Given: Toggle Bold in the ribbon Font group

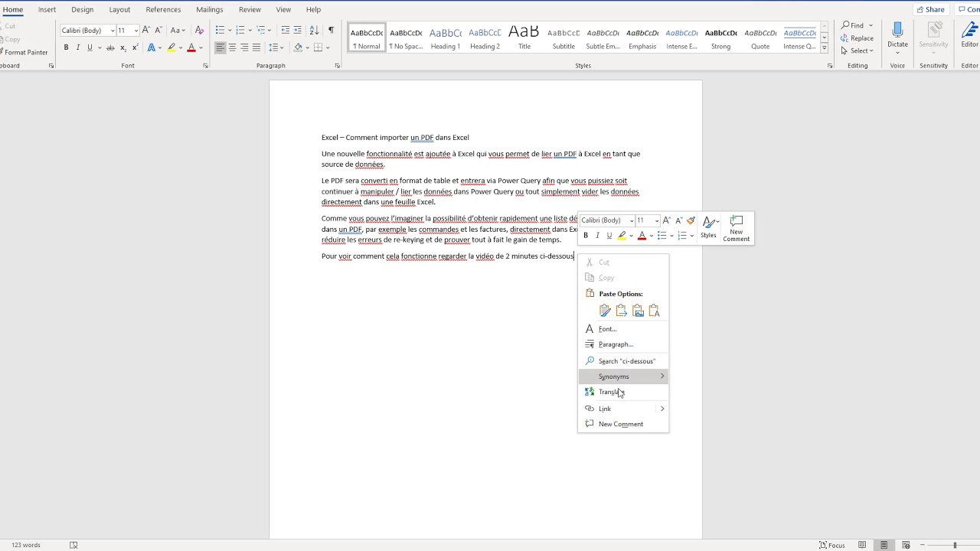Looking at the screenshot, I should [66, 47].
